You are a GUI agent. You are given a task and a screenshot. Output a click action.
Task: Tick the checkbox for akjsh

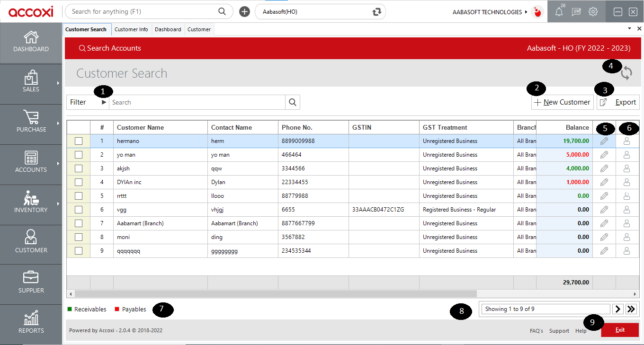tap(79, 168)
